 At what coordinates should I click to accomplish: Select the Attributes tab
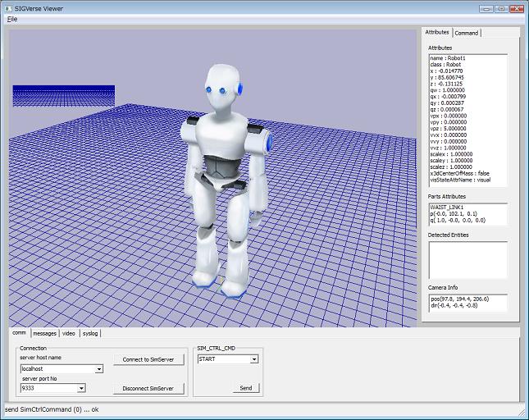coord(436,32)
